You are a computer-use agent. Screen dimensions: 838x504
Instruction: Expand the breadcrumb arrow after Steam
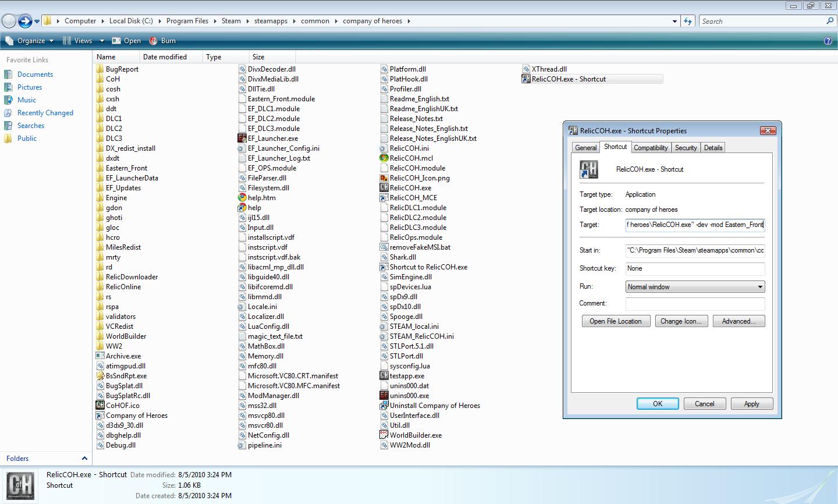tap(247, 22)
